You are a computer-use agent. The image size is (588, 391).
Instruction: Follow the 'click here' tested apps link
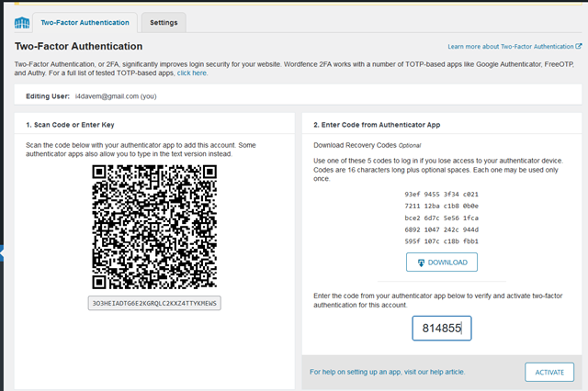[x=192, y=73]
